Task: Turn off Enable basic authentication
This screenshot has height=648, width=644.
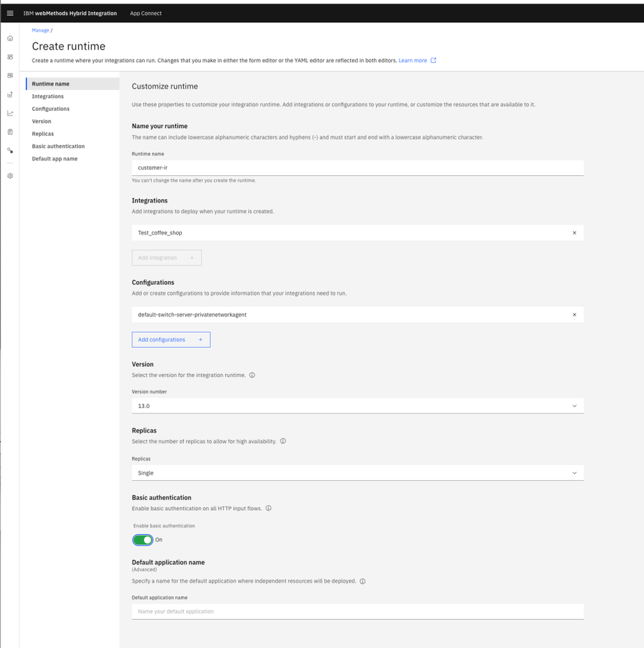Action: pyautogui.click(x=142, y=540)
